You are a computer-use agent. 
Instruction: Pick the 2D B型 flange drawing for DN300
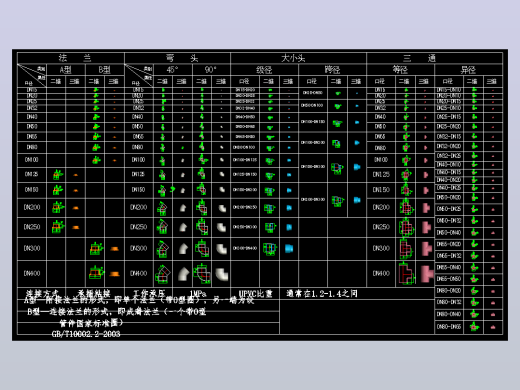(96, 249)
